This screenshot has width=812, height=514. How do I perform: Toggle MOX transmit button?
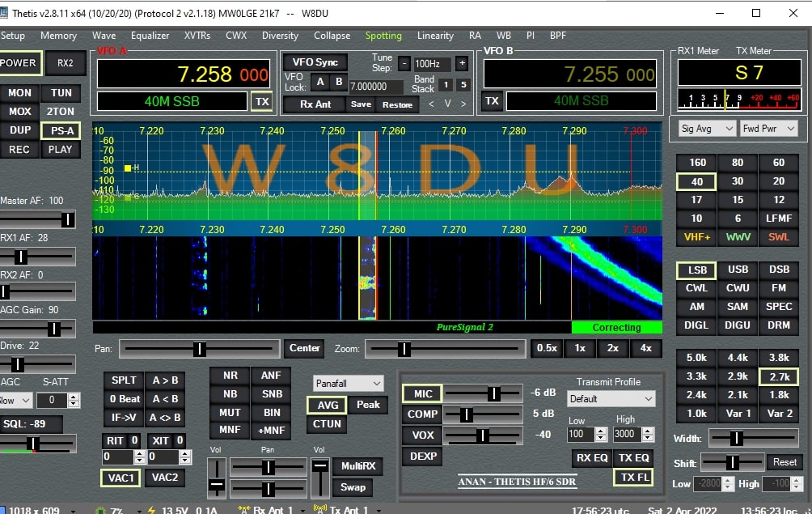pyautogui.click(x=19, y=112)
